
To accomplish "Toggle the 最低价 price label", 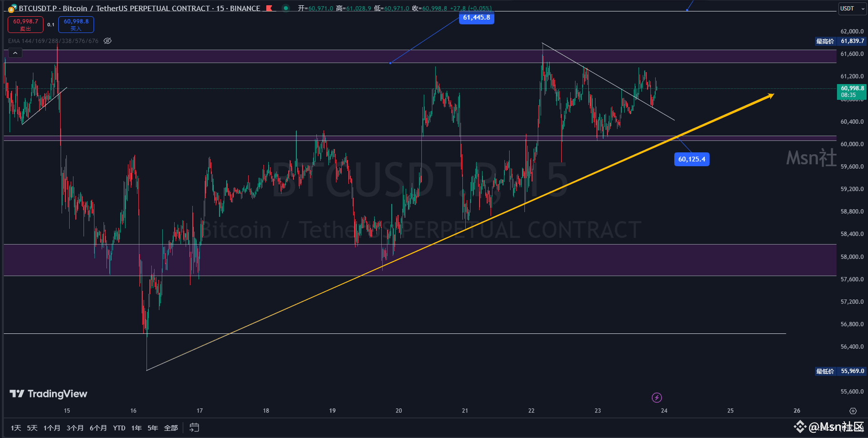I will (x=825, y=371).
